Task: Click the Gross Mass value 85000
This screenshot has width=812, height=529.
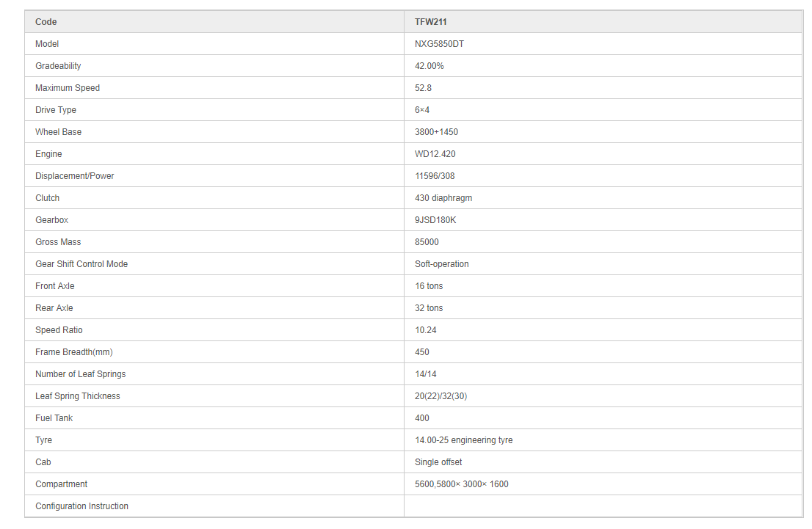Action: click(x=427, y=242)
